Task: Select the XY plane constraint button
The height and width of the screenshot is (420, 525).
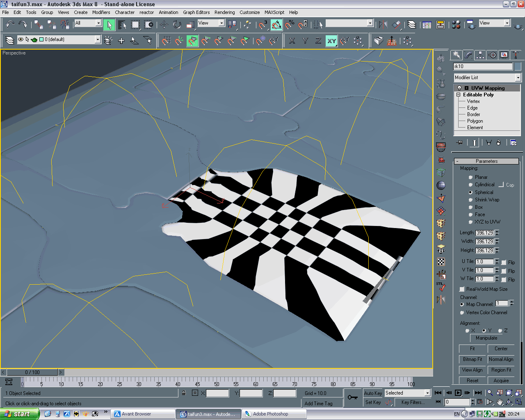Action: (x=331, y=41)
